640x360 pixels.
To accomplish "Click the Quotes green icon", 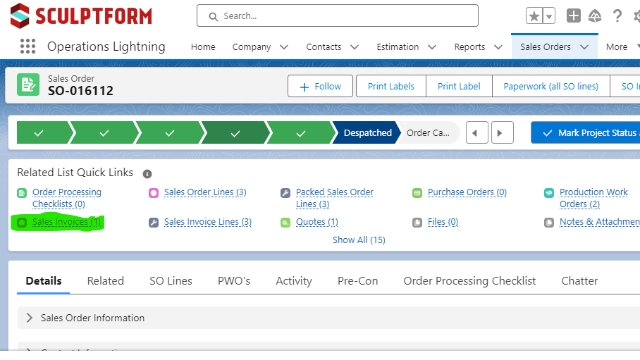I will pos(285,222).
